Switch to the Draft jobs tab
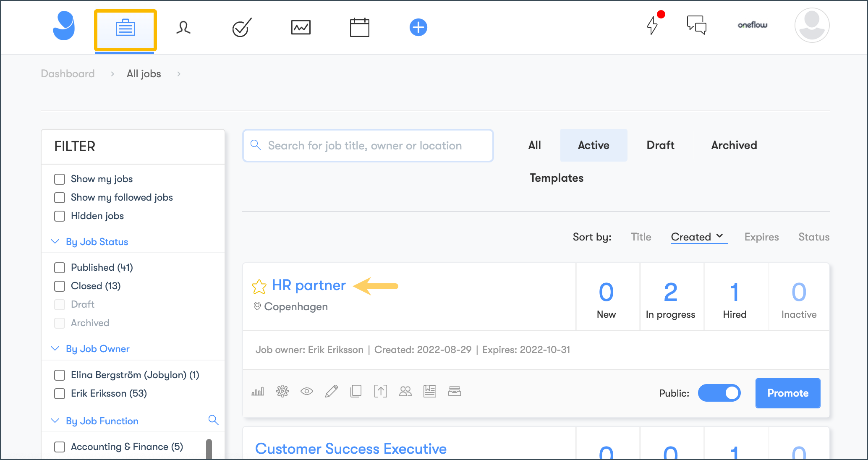 (660, 145)
